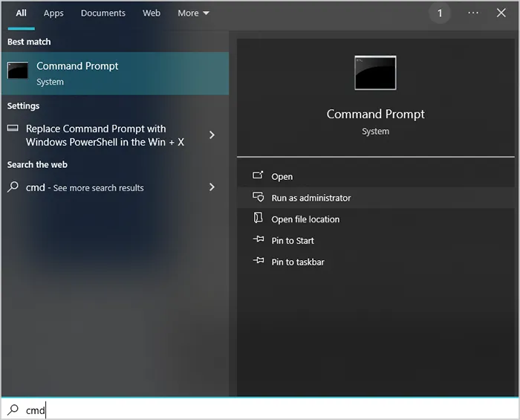Click the large Command Prompt preview icon

375,73
